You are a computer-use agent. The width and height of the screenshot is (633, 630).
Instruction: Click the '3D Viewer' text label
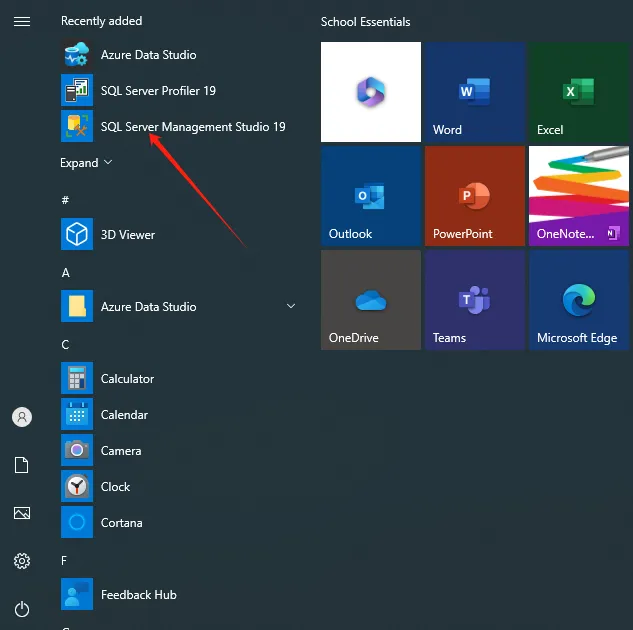tap(128, 235)
